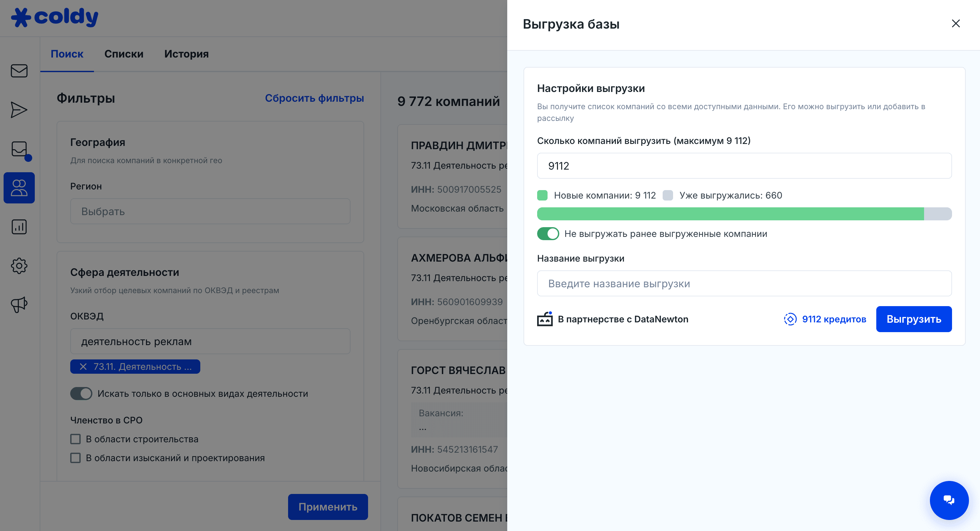Open the paper-plane campaigns icon in sidebar
980x531 pixels.
coord(19,110)
